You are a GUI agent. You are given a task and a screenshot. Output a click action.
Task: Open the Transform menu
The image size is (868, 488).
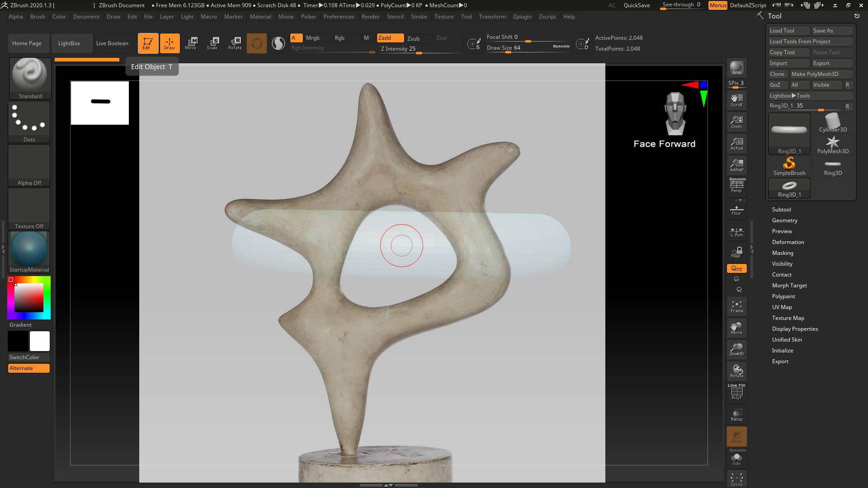[x=492, y=17]
